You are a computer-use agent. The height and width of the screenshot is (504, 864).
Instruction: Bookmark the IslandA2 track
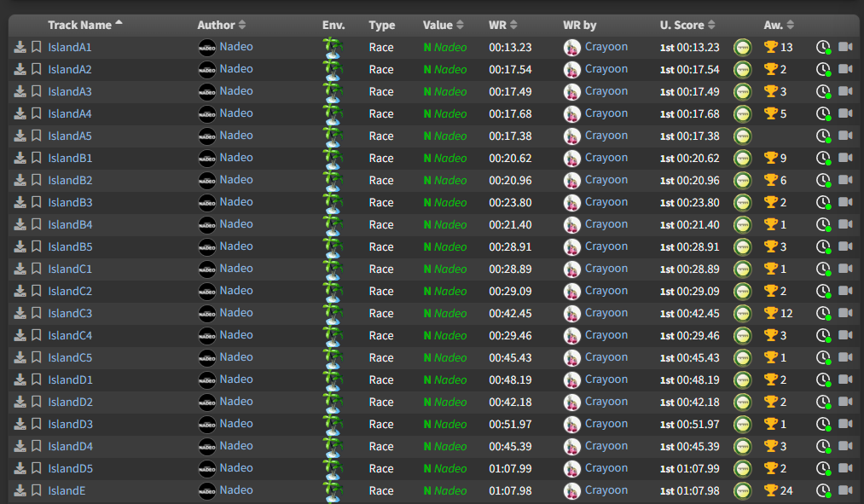pos(37,69)
